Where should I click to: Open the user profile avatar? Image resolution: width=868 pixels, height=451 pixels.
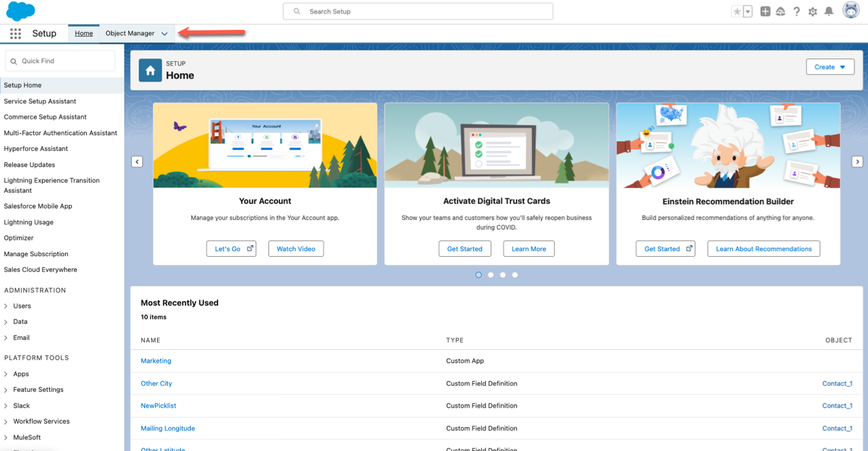850,10
